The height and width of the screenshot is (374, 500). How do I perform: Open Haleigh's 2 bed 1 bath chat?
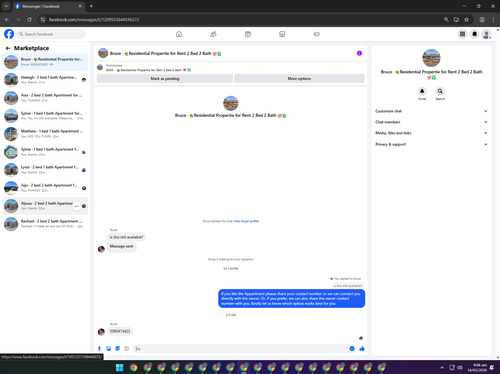tap(45, 80)
